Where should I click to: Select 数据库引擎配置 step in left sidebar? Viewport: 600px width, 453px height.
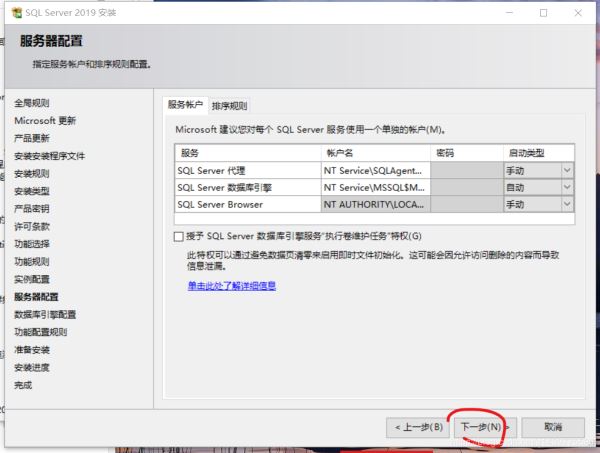click(45, 314)
